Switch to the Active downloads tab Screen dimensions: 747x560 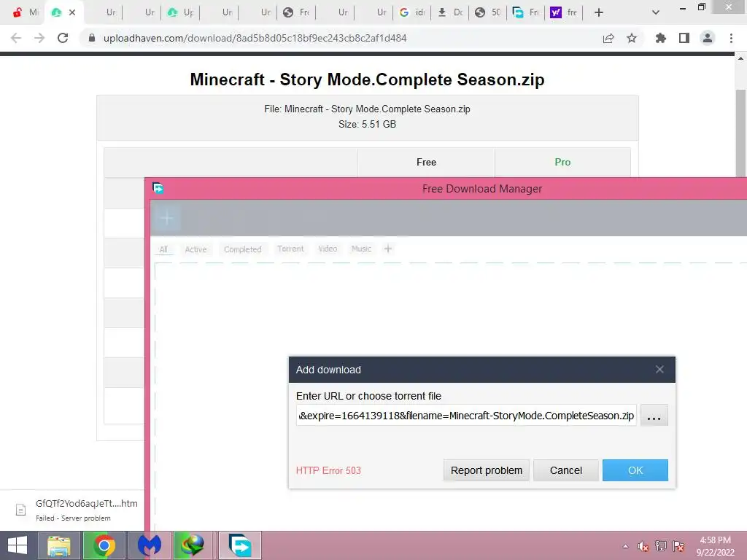tap(196, 249)
